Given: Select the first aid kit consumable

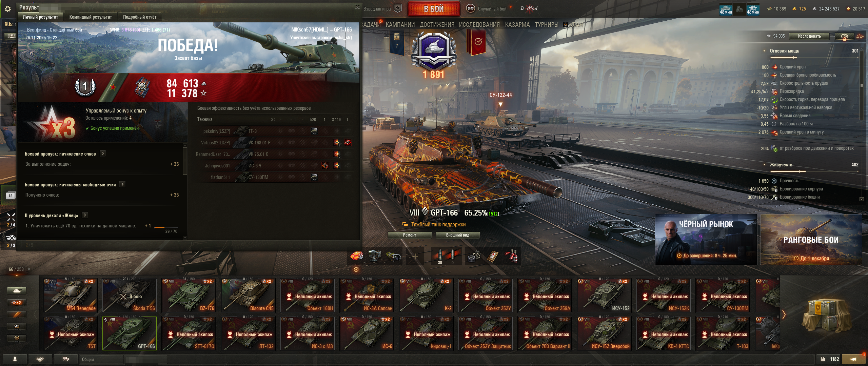Looking at the screenshot, I should pyautogui.click(x=493, y=257).
